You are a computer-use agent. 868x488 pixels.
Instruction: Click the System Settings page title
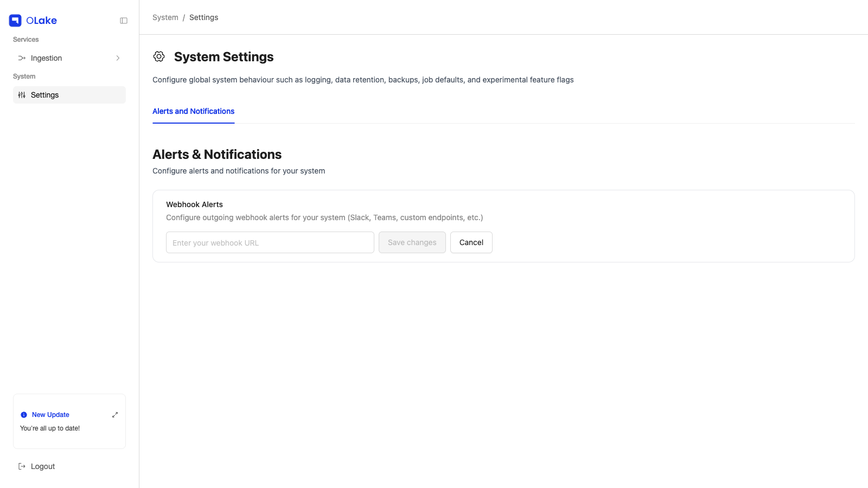tap(224, 57)
